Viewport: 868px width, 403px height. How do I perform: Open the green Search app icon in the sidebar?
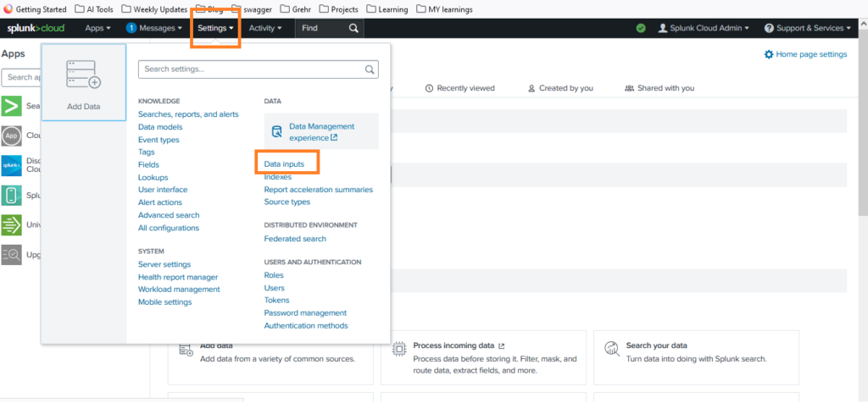click(x=12, y=106)
